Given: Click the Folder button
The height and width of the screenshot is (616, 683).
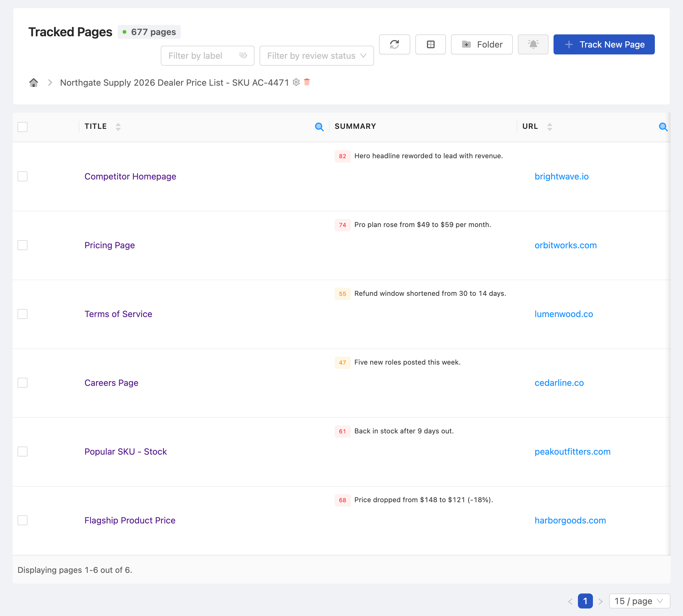Looking at the screenshot, I should (x=482, y=44).
